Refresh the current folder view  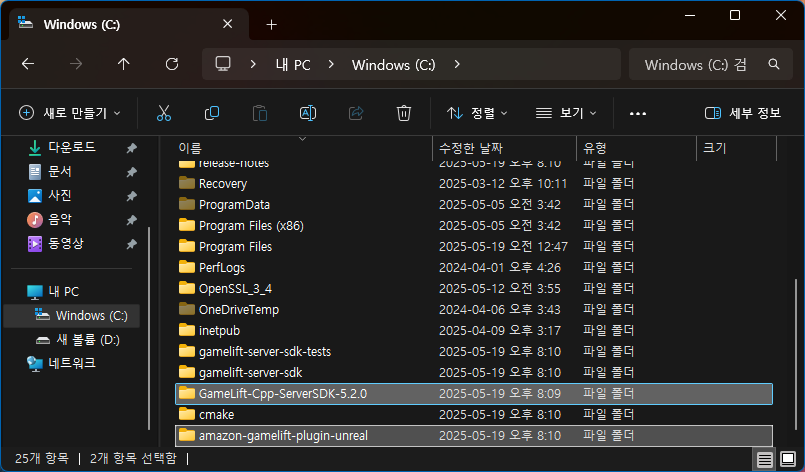172,64
